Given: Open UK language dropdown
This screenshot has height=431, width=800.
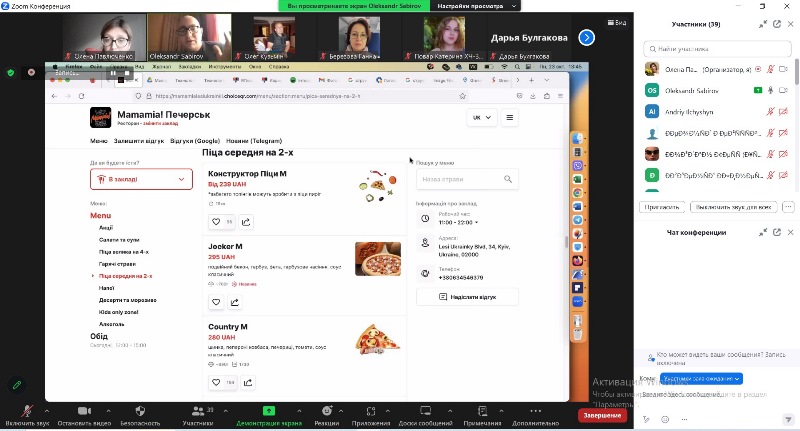Looking at the screenshot, I should click(482, 117).
